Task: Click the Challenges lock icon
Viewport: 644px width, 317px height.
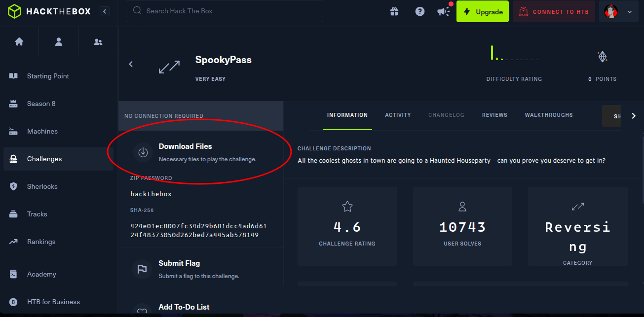Action: 13,159
